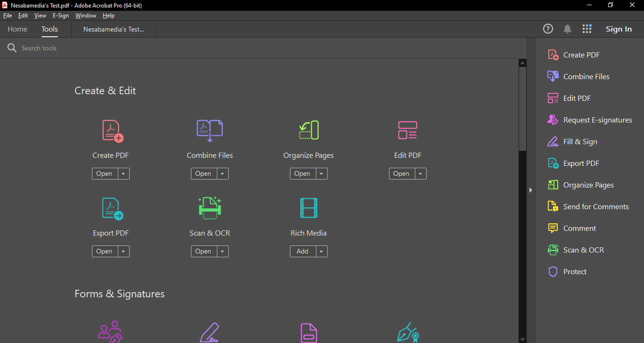The image size is (644, 343).
Task: Switch to the Home tab
Action: [17, 29]
